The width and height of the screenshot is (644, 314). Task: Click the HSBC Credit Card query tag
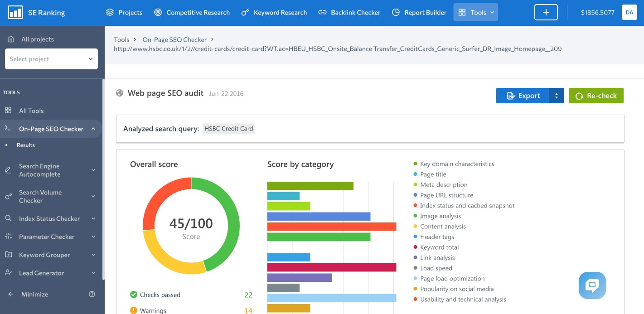click(229, 129)
